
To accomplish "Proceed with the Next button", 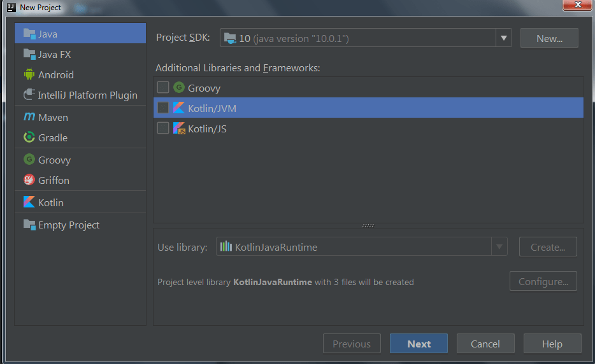I will click(x=419, y=344).
